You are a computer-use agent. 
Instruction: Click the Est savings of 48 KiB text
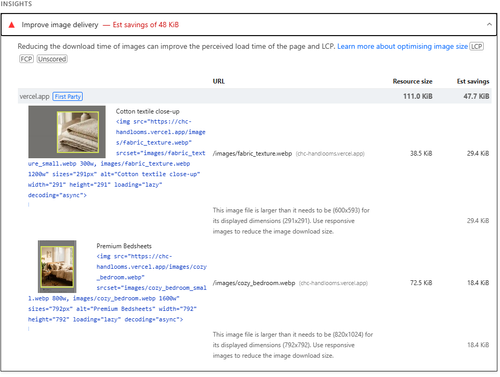pyautogui.click(x=146, y=25)
